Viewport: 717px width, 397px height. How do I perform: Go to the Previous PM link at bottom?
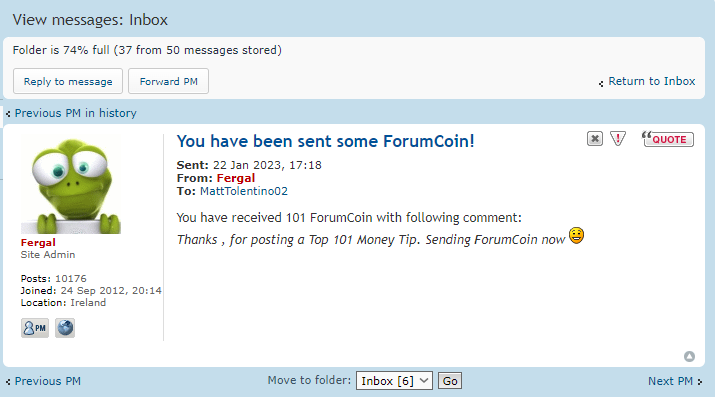click(48, 381)
